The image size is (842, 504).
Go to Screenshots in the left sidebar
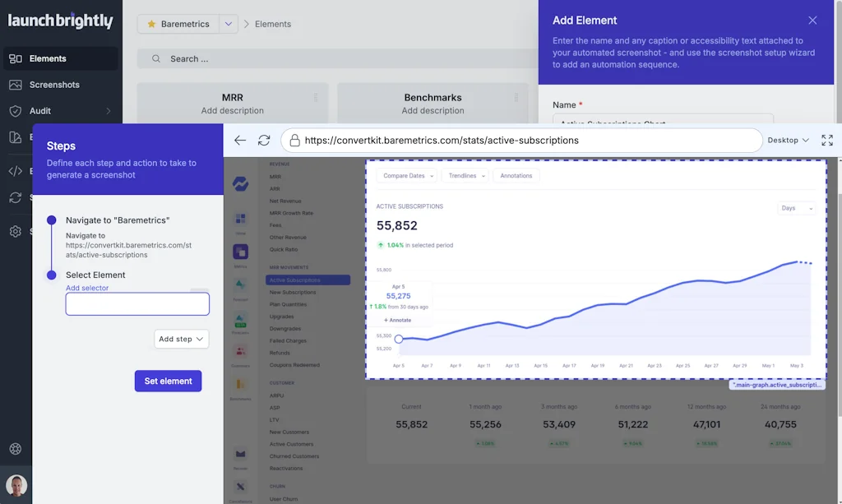pyautogui.click(x=54, y=85)
